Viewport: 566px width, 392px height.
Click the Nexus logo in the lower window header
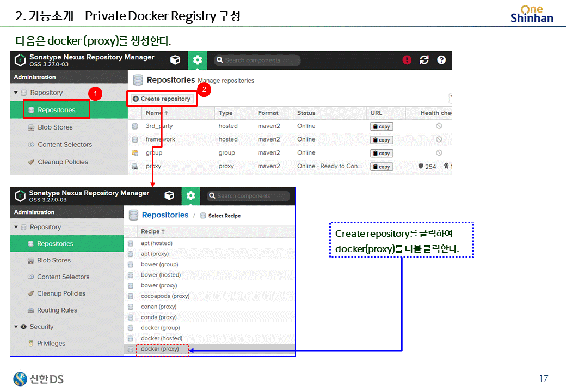(x=20, y=196)
